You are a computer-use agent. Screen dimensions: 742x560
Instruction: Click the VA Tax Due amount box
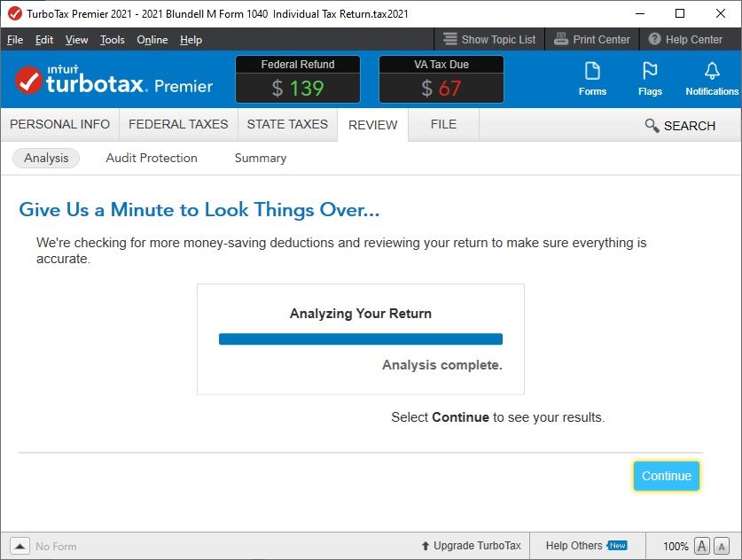(441, 79)
